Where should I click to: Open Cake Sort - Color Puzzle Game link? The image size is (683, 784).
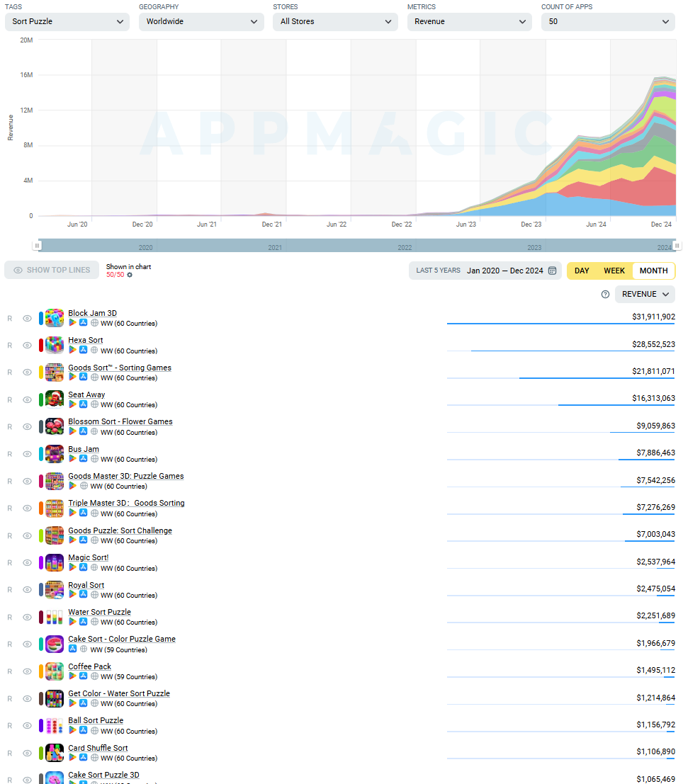coord(122,639)
